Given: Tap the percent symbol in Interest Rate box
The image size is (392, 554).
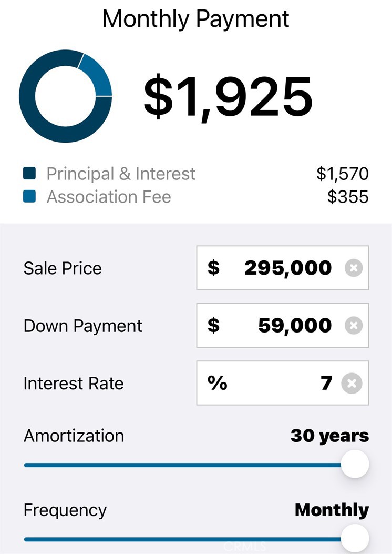Looking at the screenshot, I should [217, 384].
